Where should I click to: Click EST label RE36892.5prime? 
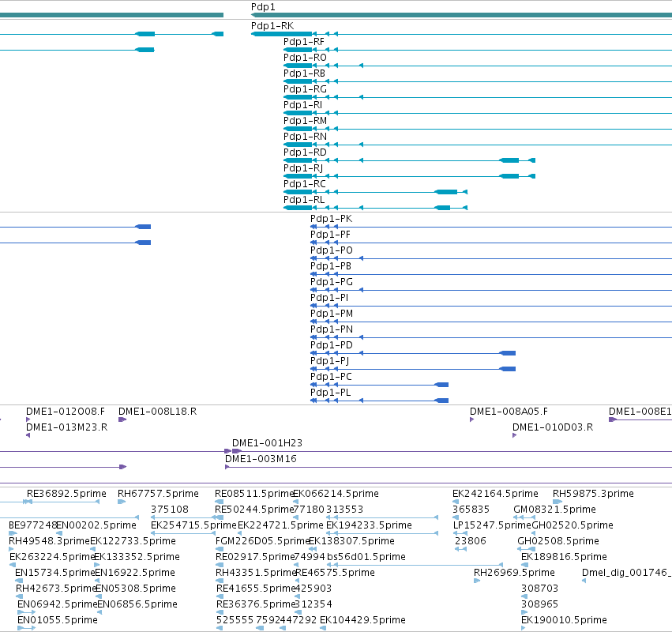coord(66,494)
